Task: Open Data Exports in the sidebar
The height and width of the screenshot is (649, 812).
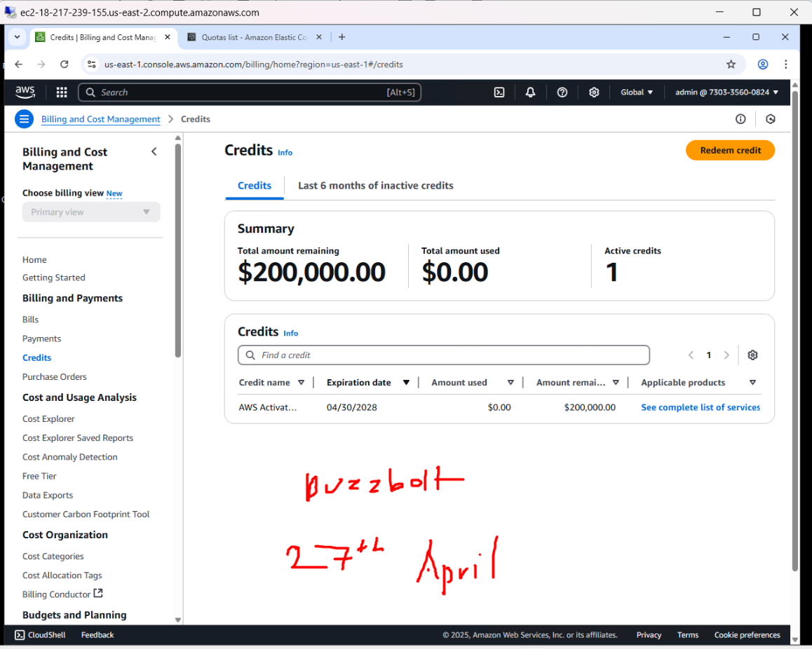Action: tap(48, 496)
